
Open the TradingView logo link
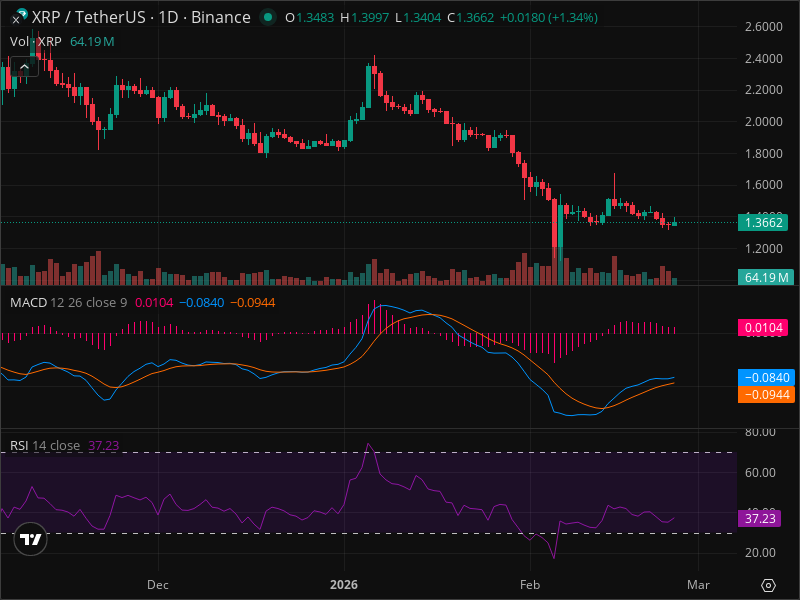(x=31, y=539)
